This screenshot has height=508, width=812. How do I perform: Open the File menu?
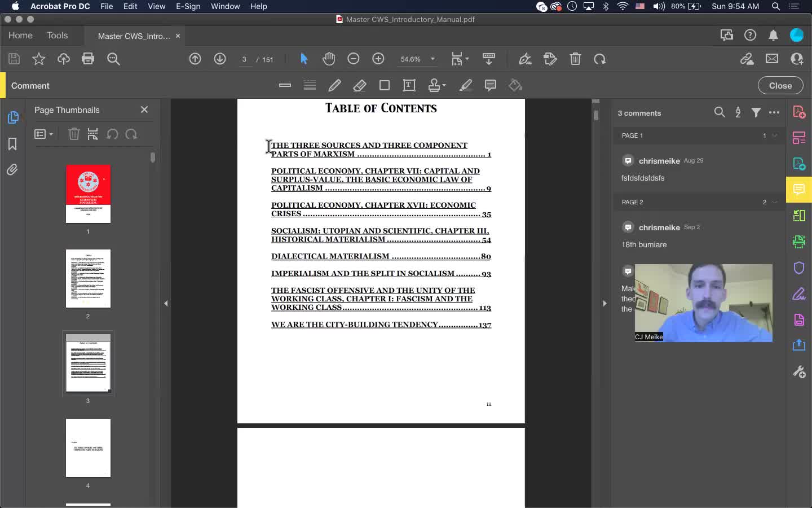[x=107, y=6]
